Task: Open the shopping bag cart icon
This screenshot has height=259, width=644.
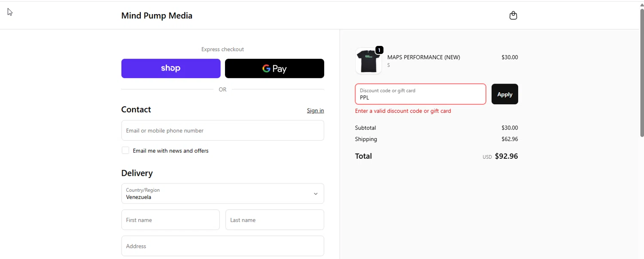Action: 513,16
